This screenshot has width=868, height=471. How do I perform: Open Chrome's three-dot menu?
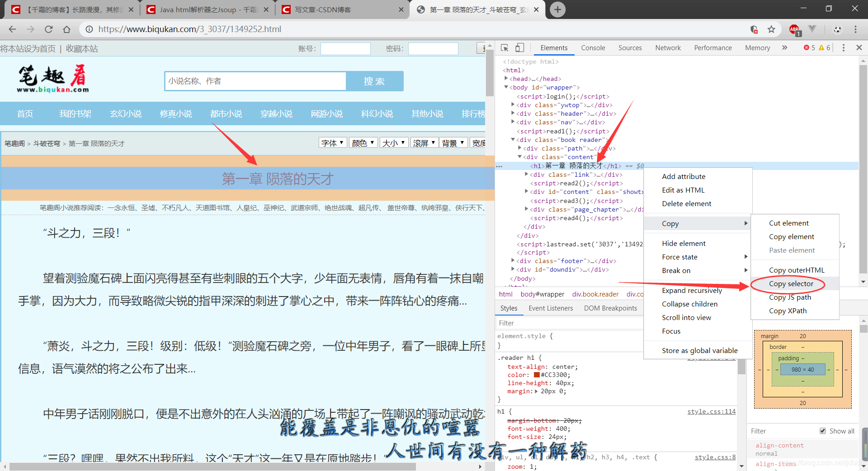click(855, 29)
